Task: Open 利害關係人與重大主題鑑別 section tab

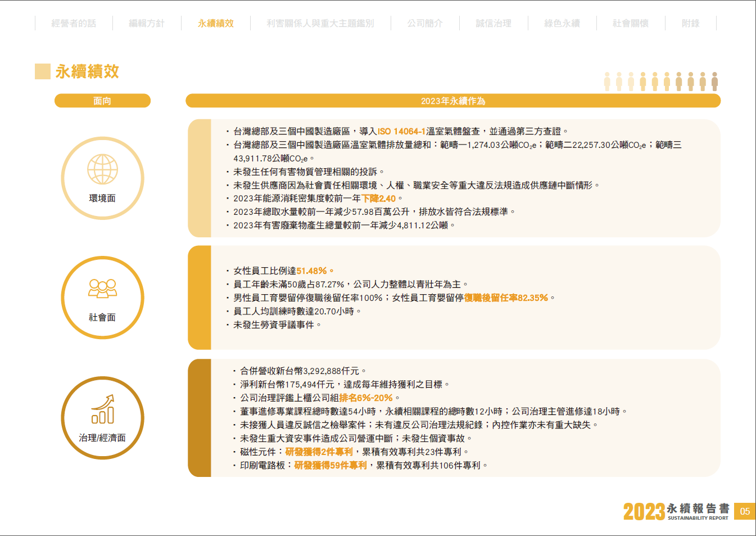Action: (320, 24)
